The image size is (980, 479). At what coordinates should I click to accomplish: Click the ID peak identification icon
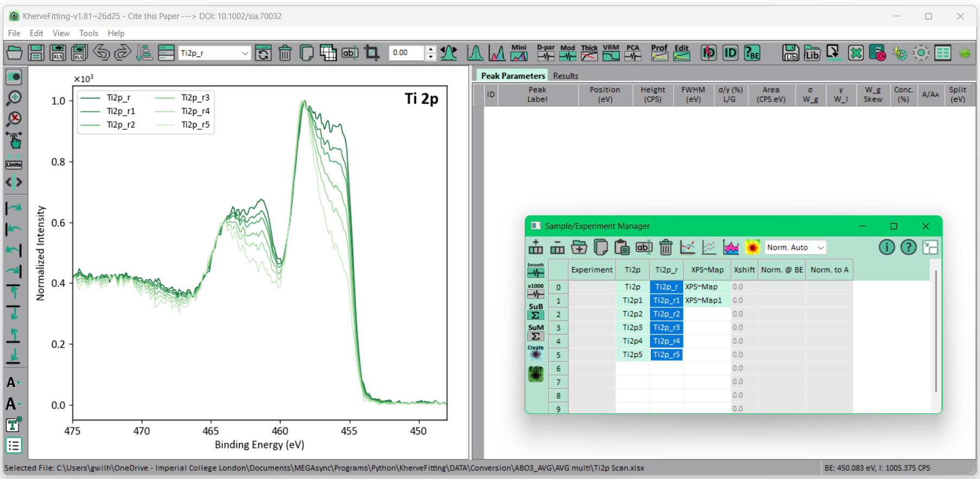click(x=730, y=53)
